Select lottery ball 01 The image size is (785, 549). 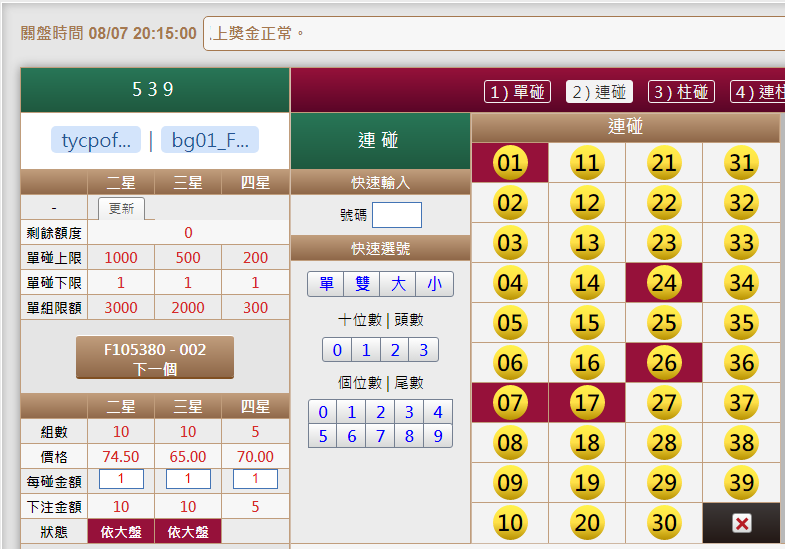click(x=510, y=163)
